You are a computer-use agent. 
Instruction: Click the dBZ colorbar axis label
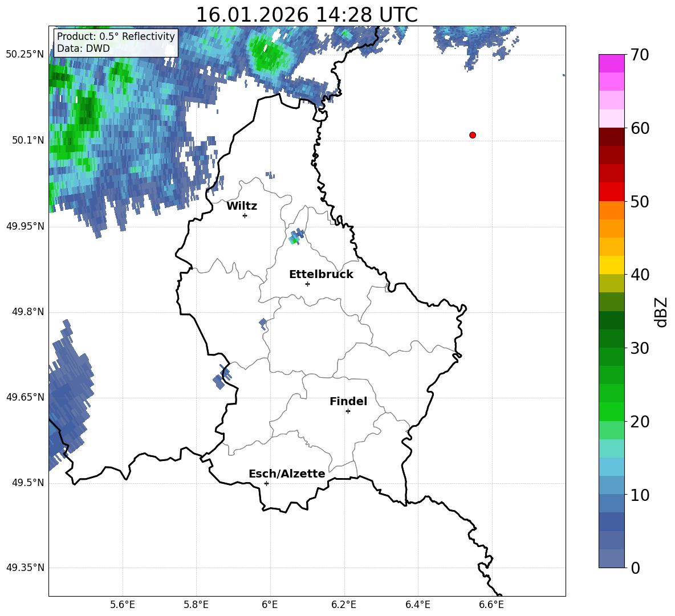tap(661, 312)
